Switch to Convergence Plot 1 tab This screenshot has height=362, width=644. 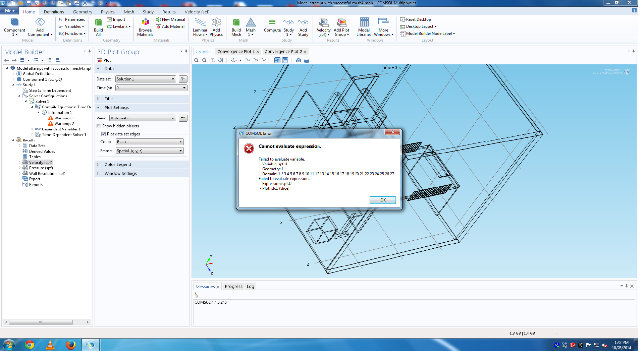tap(235, 52)
